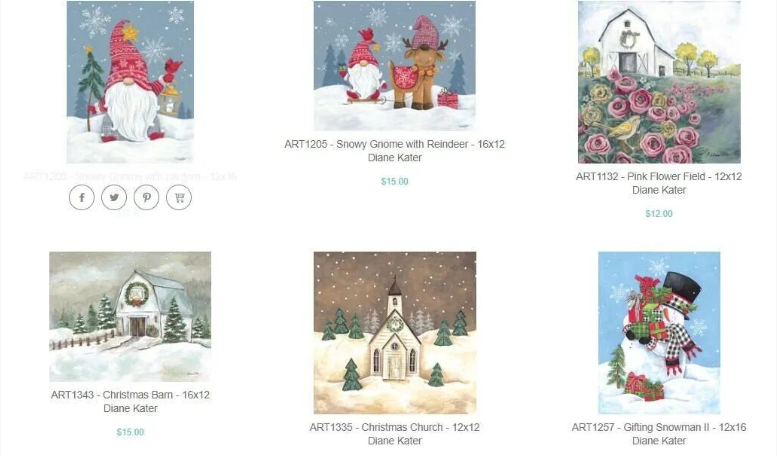Click Diane Kater under Gifting Snowman II
Image resolution: width=777 pixels, height=456 pixels.
[659, 441]
